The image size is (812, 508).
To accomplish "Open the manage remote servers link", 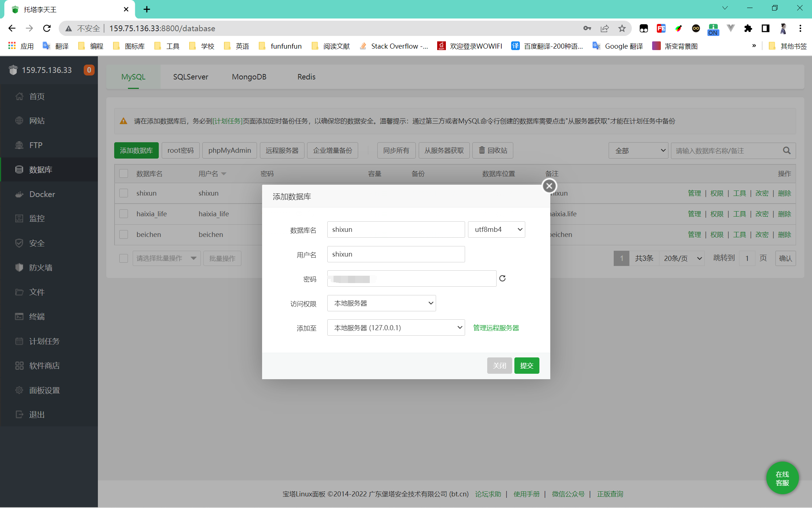I will pos(496,328).
